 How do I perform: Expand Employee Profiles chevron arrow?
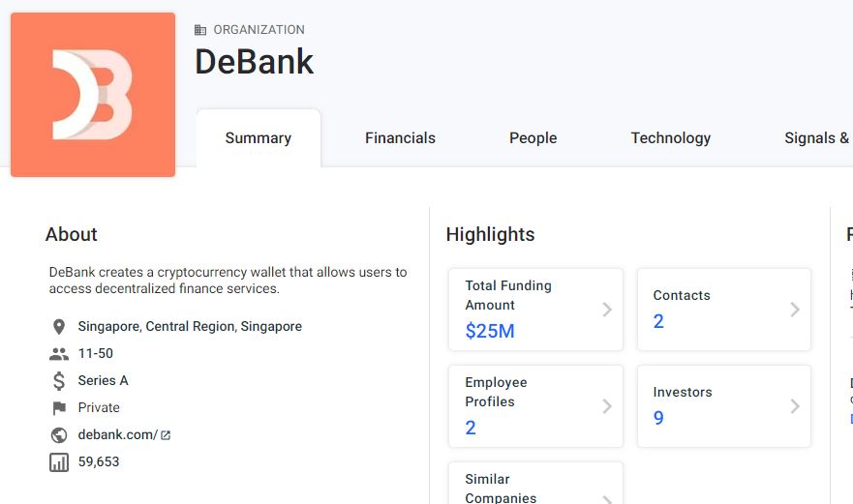click(x=607, y=406)
